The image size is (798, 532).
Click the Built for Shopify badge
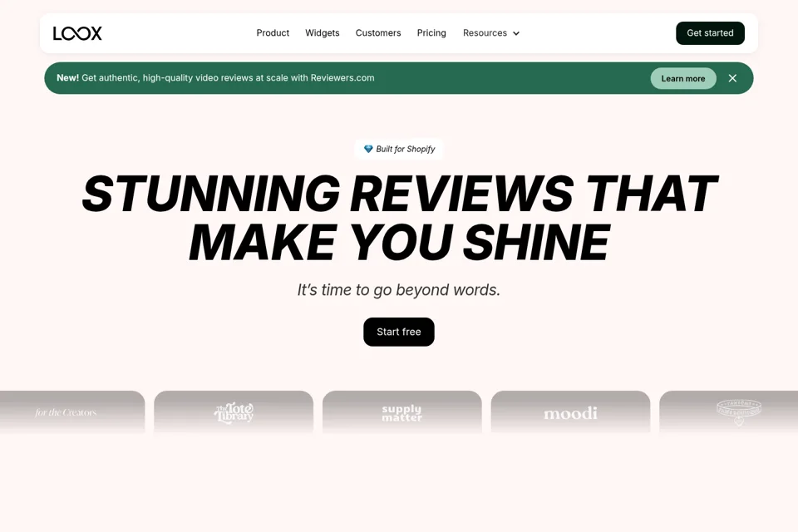tap(399, 149)
